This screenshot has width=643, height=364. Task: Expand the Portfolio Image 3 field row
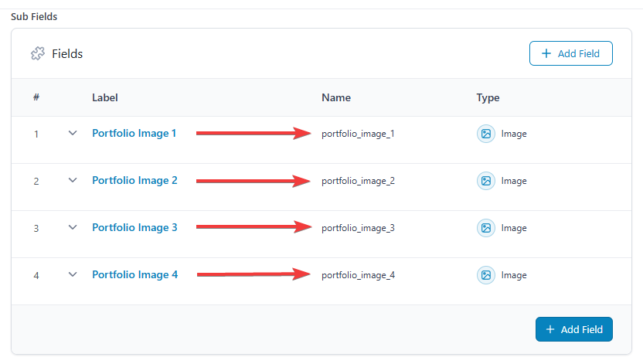click(73, 227)
